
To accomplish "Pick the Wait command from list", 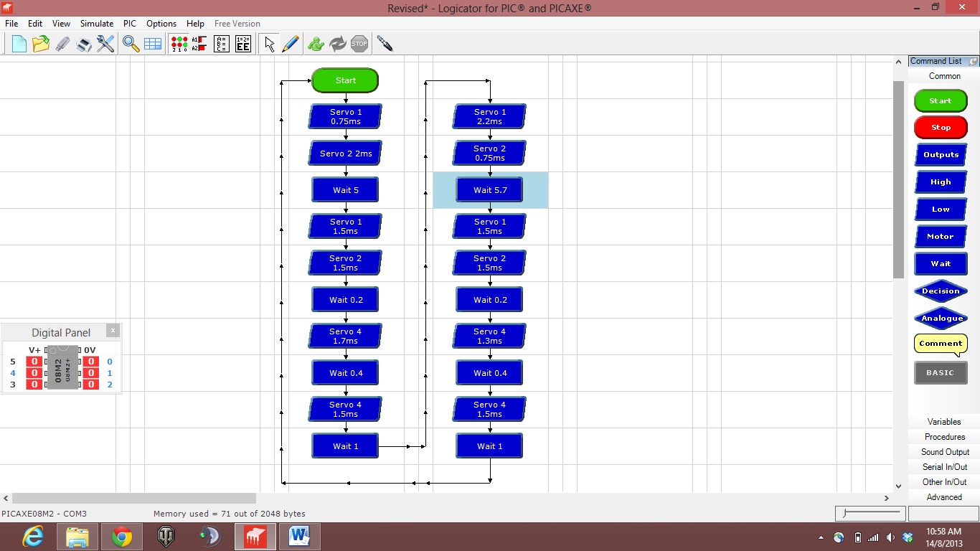I will pos(941,264).
